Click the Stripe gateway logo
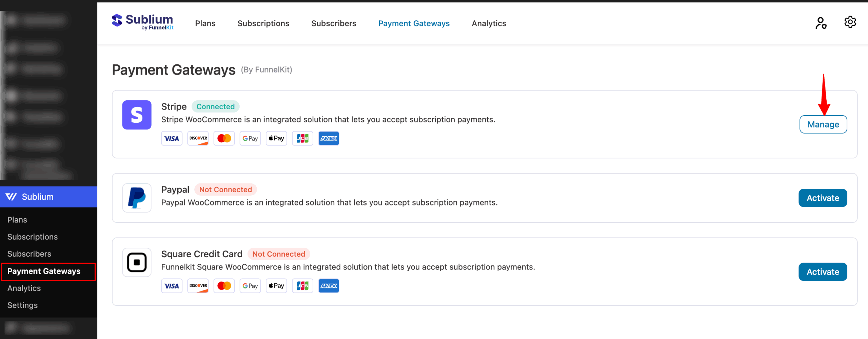The height and width of the screenshot is (339, 868). 136,115
